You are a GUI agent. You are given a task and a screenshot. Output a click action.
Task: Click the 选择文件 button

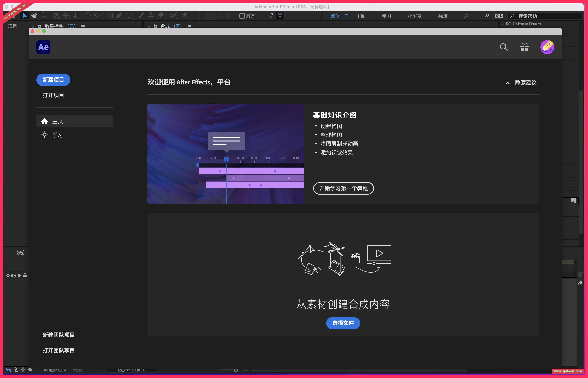tap(343, 323)
